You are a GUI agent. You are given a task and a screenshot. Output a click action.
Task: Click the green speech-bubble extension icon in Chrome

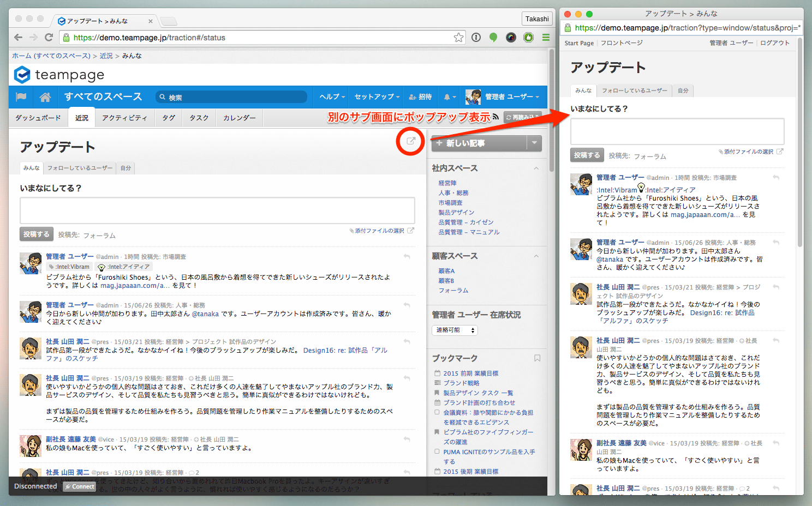click(493, 38)
